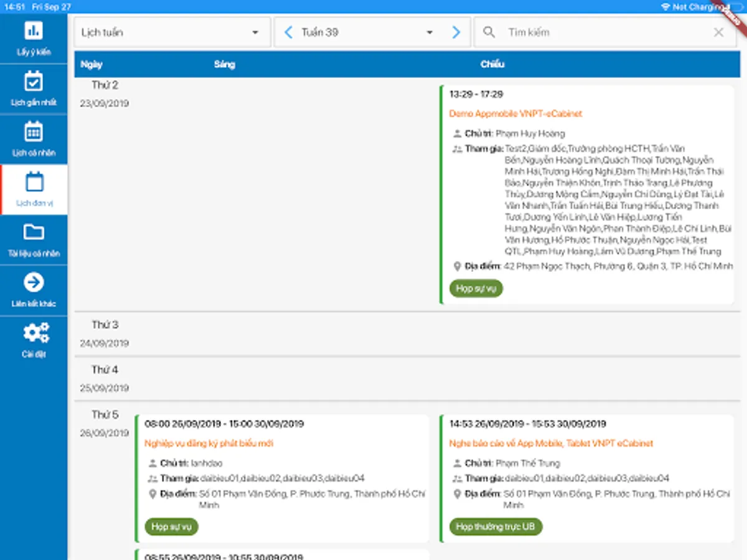The width and height of the screenshot is (747, 560).
Task: Go to previous week with left chevron
Action: [288, 32]
